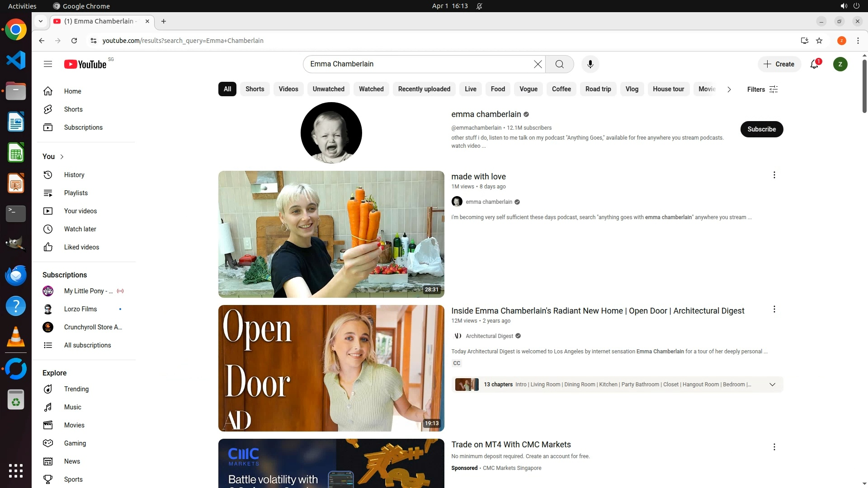Expand the 13 chapters dropdown arrow
Image resolution: width=868 pixels, height=488 pixels.
point(772,385)
